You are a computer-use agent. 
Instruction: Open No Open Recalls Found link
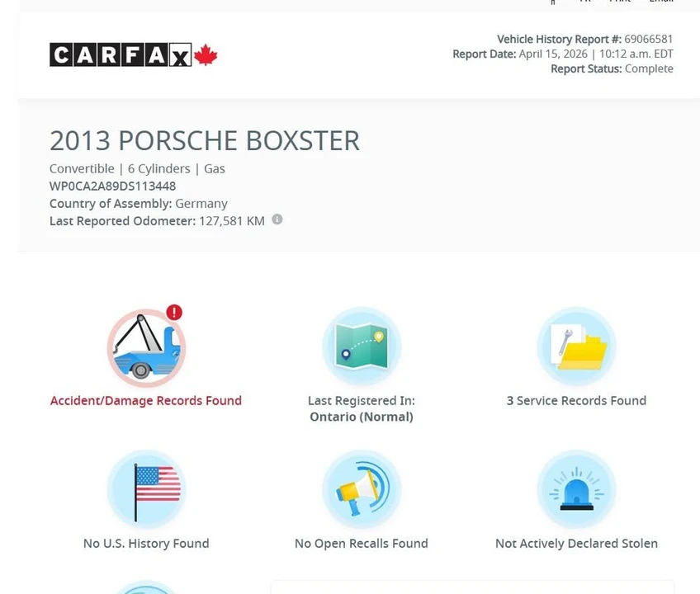(362, 544)
